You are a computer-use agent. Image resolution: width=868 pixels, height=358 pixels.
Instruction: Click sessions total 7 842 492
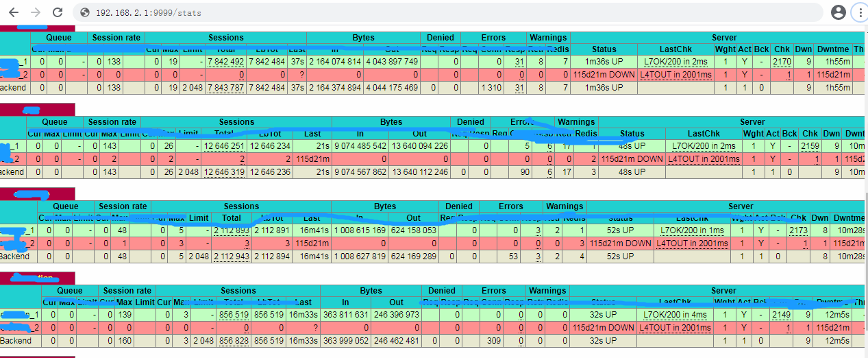[225, 62]
